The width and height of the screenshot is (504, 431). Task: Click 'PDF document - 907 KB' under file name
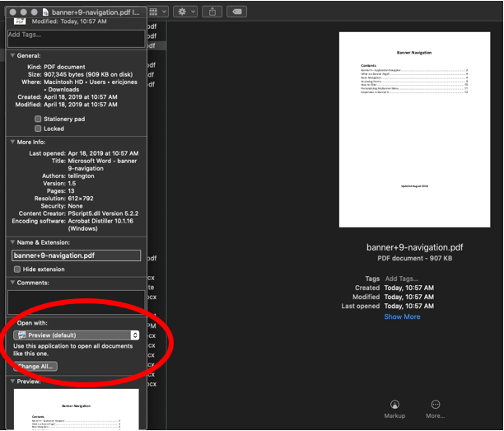coord(414,258)
